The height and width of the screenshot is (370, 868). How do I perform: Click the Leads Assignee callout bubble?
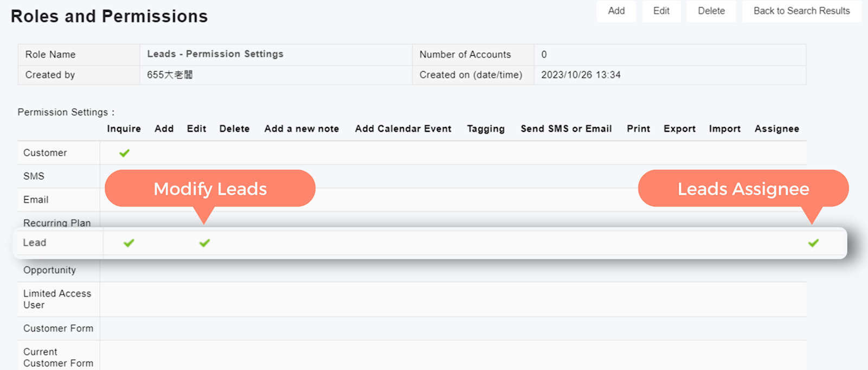(743, 189)
